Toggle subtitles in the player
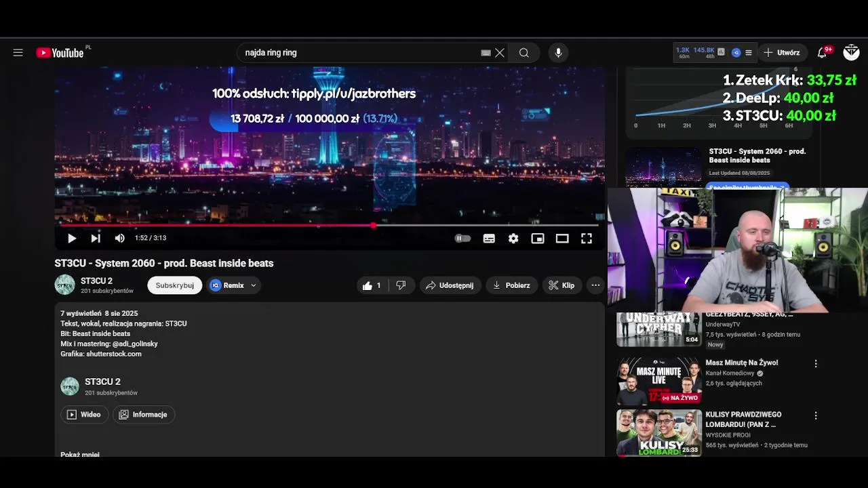868x488 pixels. click(489, 238)
